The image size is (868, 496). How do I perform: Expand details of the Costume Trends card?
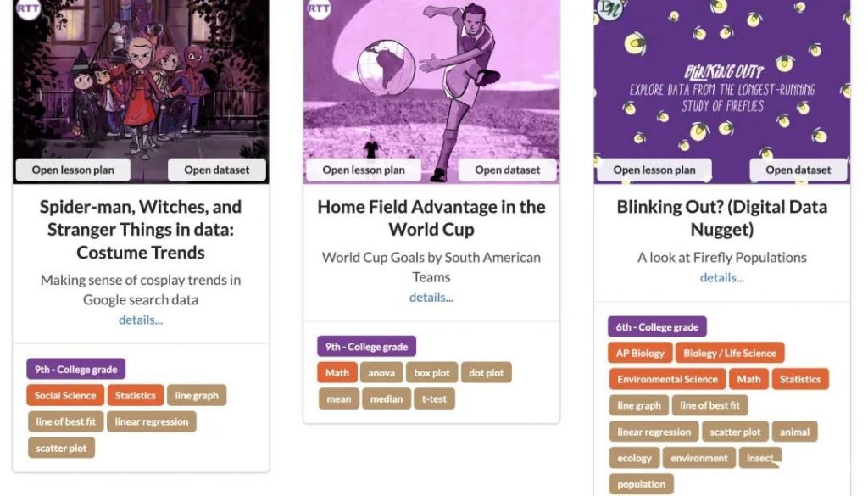[141, 320]
